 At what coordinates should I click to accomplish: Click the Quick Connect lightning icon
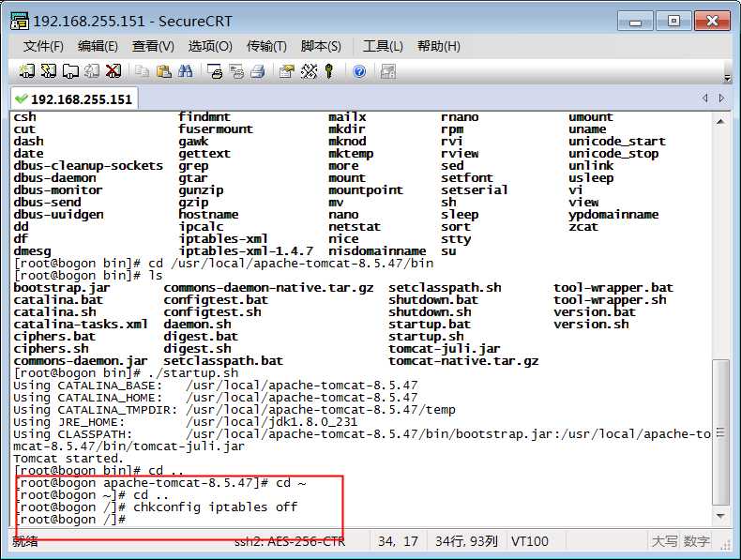(48, 71)
